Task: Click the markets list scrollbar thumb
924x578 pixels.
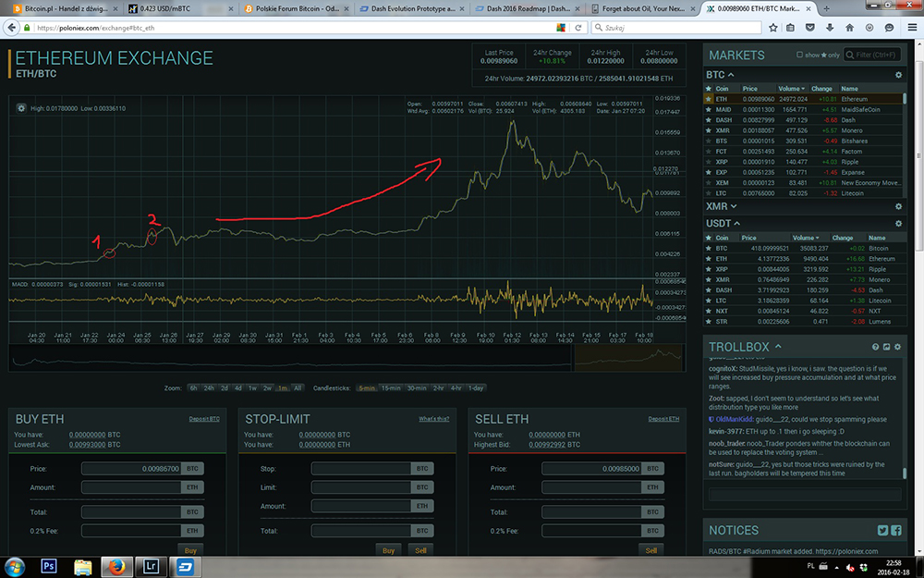Action: tap(905, 99)
